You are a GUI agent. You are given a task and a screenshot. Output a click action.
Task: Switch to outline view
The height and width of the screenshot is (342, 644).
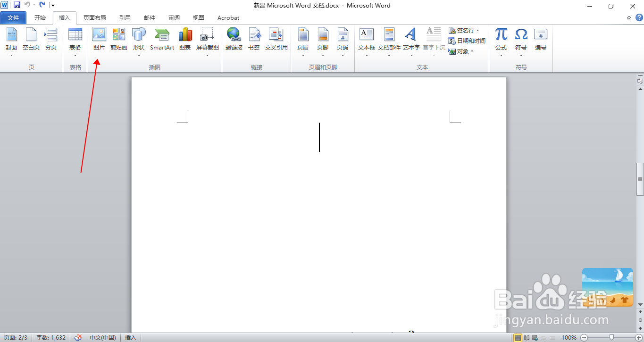pos(544,338)
